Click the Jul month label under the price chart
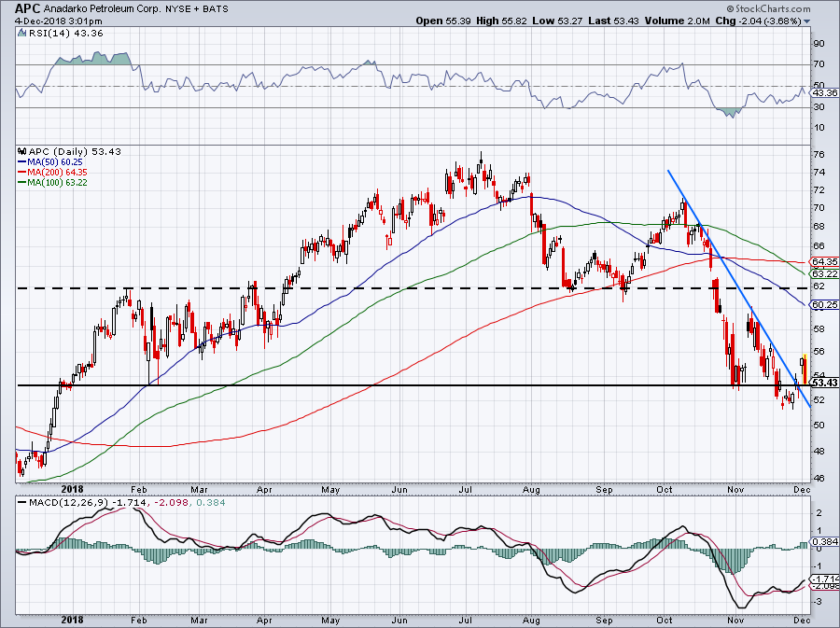The width and height of the screenshot is (840, 628). (465, 490)
